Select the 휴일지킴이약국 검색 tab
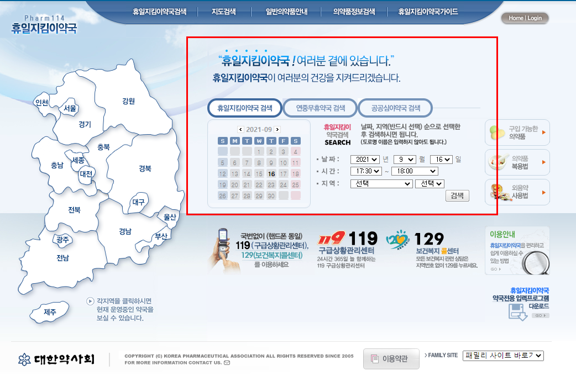 tap(245, 108)
